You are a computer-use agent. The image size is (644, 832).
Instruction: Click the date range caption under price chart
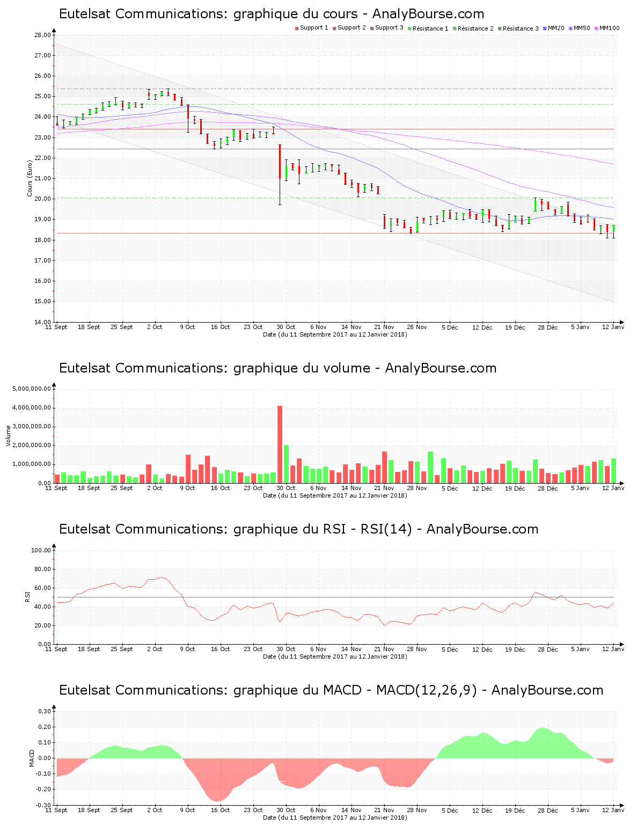(x=335, y=334)
